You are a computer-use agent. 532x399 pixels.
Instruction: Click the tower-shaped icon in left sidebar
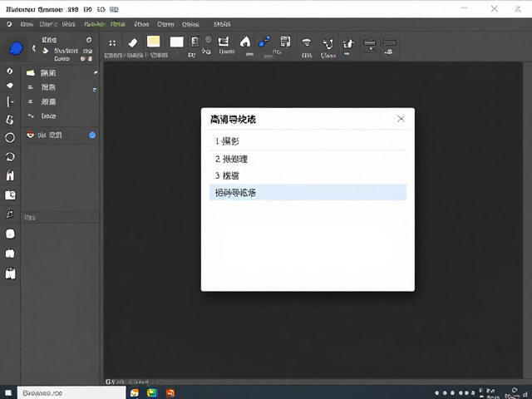(10, 175)
